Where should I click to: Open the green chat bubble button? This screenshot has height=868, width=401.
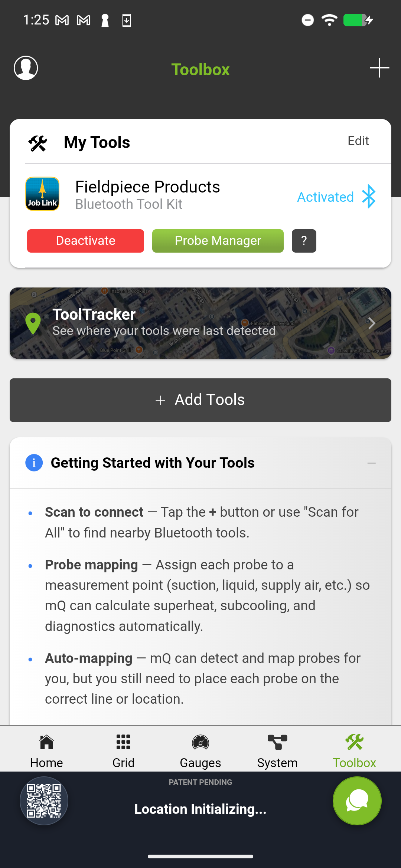(357, 801)
